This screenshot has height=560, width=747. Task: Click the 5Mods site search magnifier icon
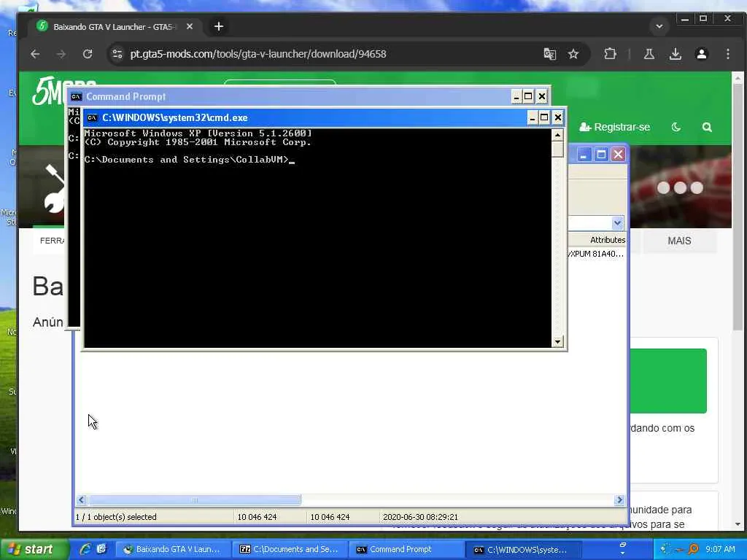click(x=707, y=127)
